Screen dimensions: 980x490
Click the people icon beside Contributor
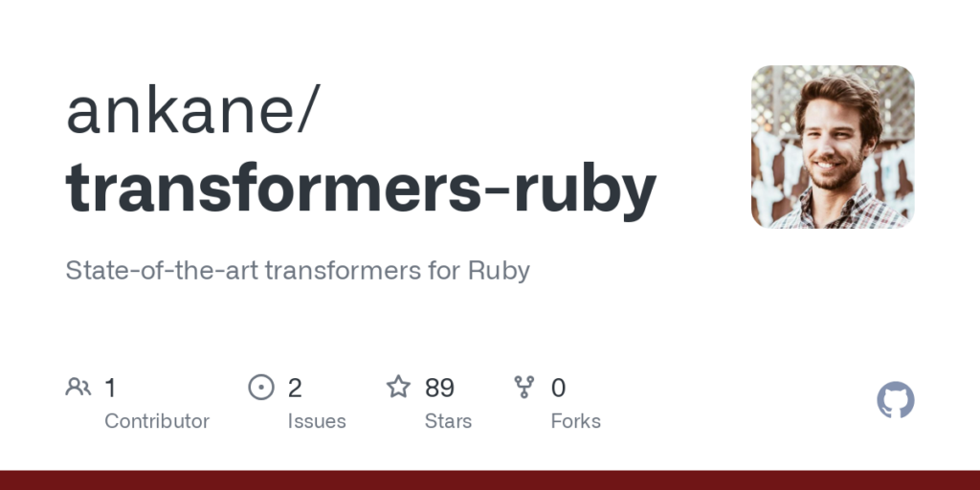[x=78, y=387]
